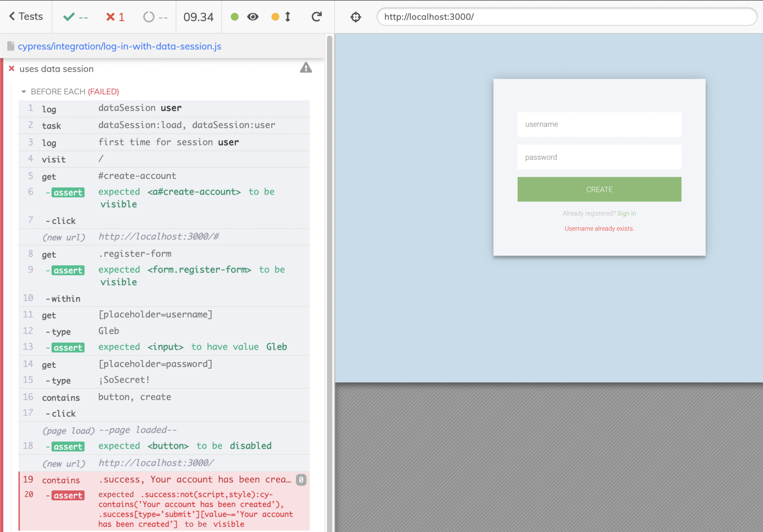Open log-in-with-data-session.js spec file link

[119, 46]
